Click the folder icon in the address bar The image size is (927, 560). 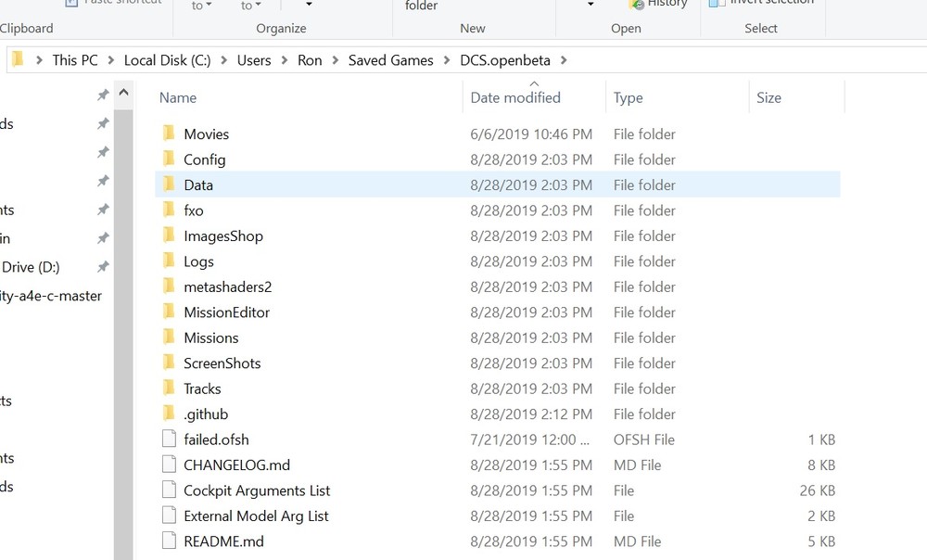[18, 60]
